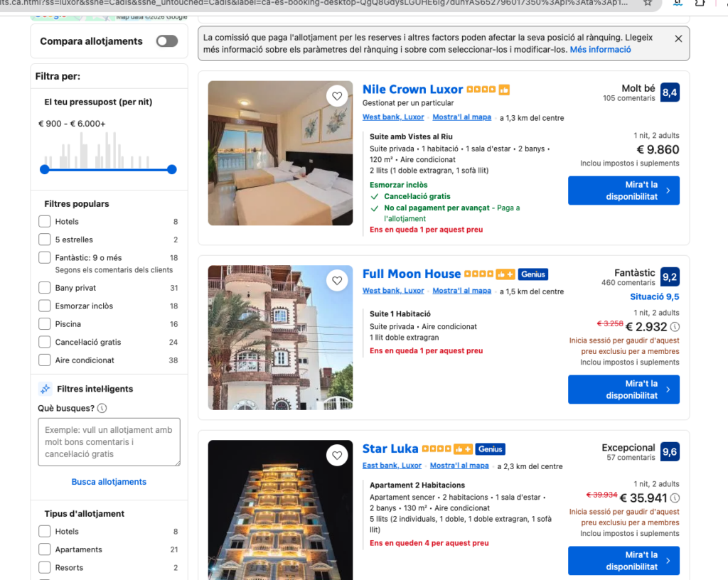Click price info icon beside € 35.941
Image resolution: width=728 pixels, height=580 pixels.
click(x=675, y=498)
